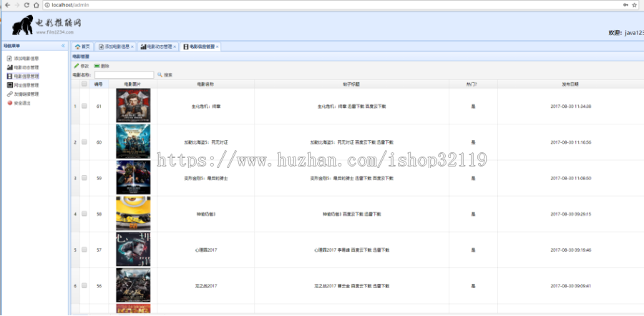The width and height of the screenshot is (644, 316).
Task: Click the browser back arrow
Action: tap(7, 5)
